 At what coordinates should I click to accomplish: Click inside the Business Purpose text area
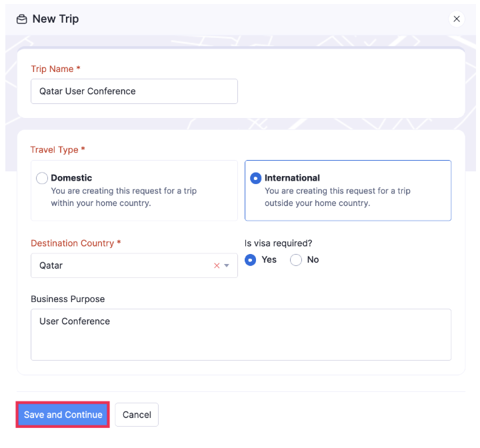241,334
